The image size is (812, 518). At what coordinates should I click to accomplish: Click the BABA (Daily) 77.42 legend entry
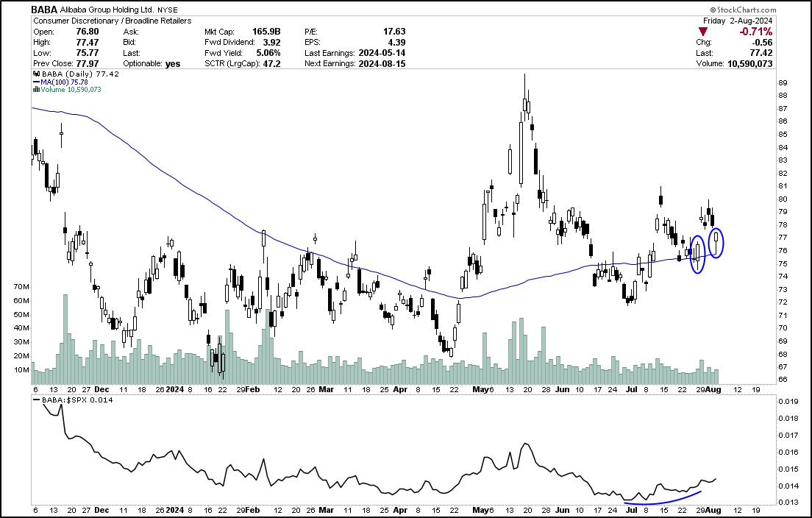[76, 74]
